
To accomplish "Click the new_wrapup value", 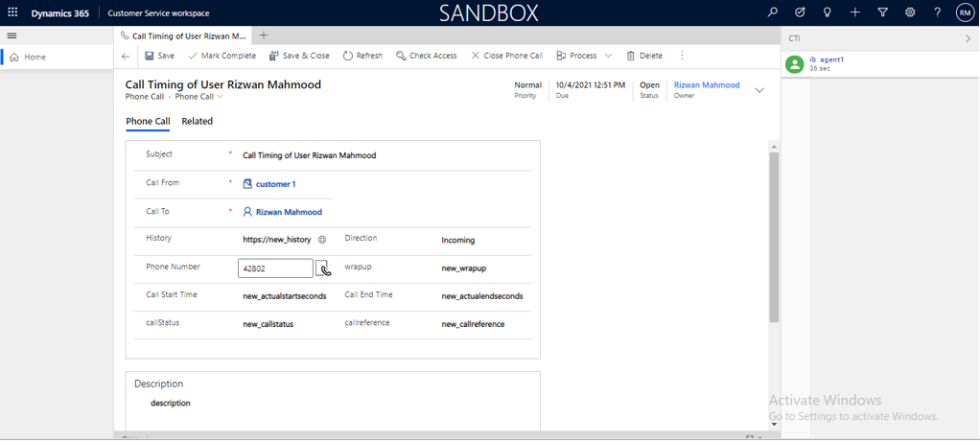I will pos(464,268).
